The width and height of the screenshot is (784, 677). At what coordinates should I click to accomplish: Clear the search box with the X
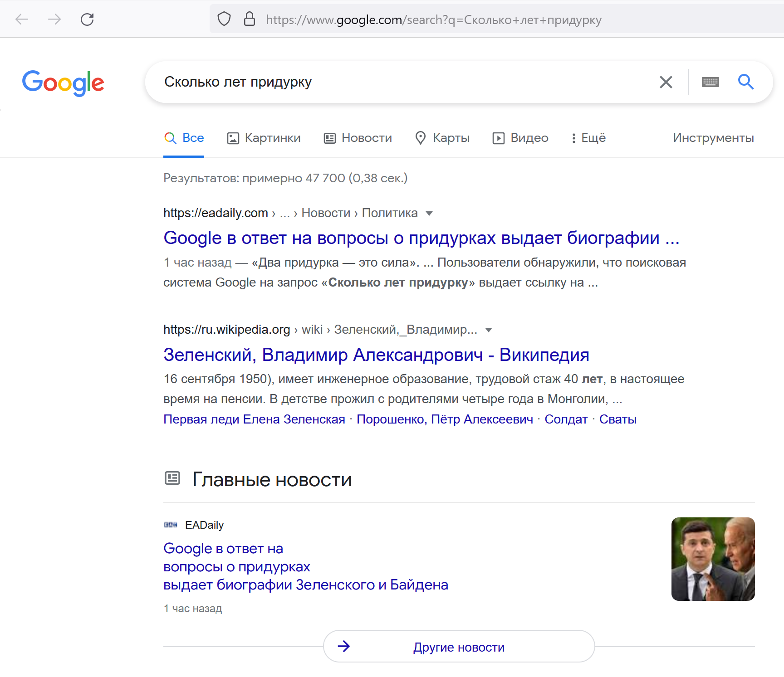666,82
